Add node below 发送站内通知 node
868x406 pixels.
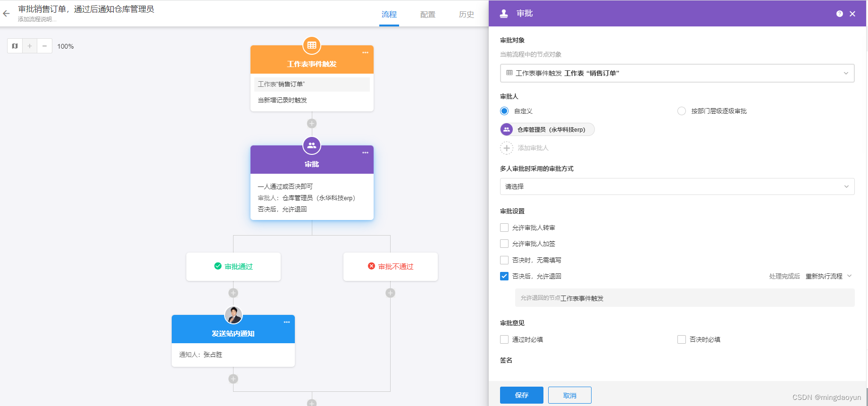(x=233, y=379)
